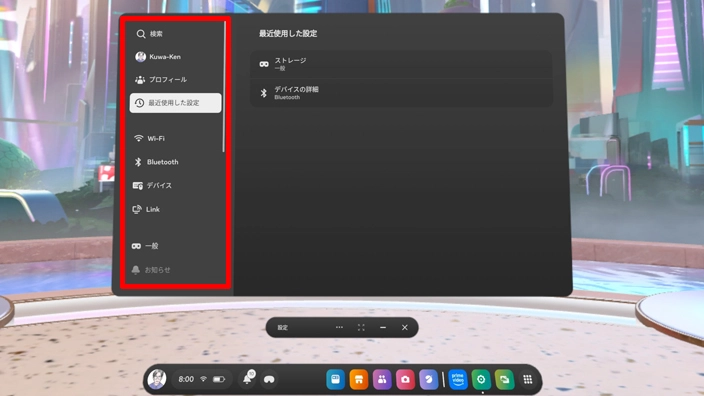The height and width of the screenshot is (396, 704).
Task: Launch the Camera app from dock
Action: click(x=405, y=379)
